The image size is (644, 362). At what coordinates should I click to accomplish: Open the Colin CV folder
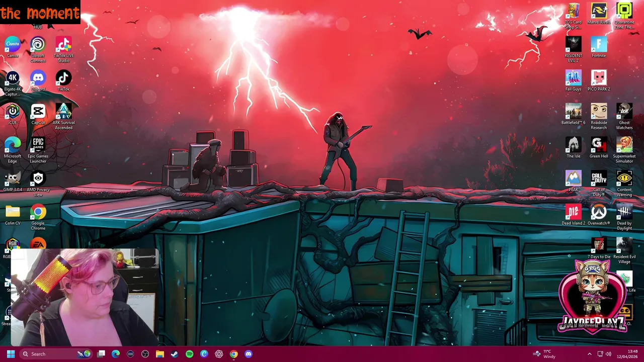(13, 215)
